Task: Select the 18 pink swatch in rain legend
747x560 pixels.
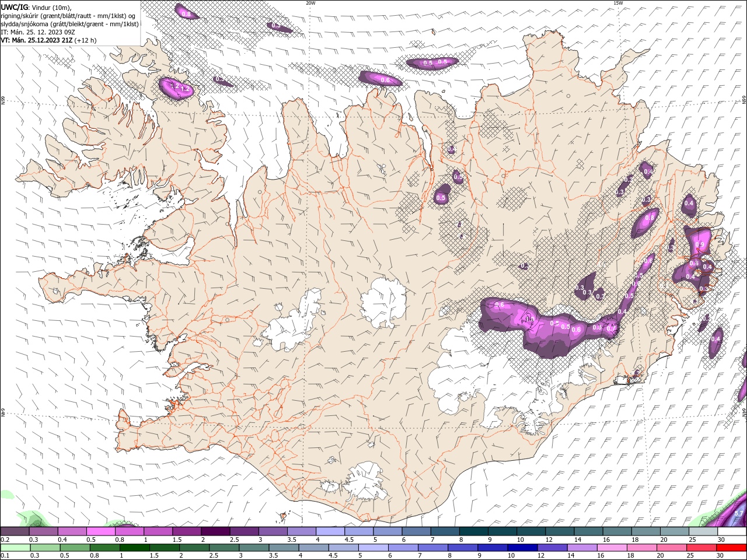Action: pyautogui.click(x=643, y=548)
